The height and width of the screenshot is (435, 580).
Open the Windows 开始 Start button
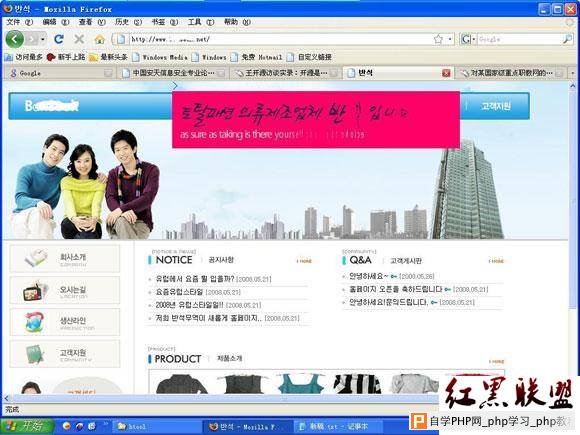point(27,426)
